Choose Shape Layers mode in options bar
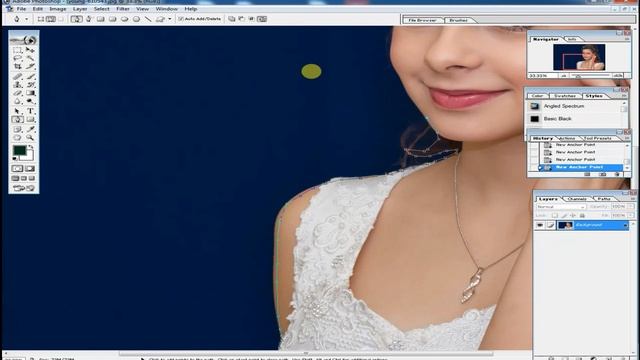Image resolution: width=640 pixels, height=360 pixels. 40,19
